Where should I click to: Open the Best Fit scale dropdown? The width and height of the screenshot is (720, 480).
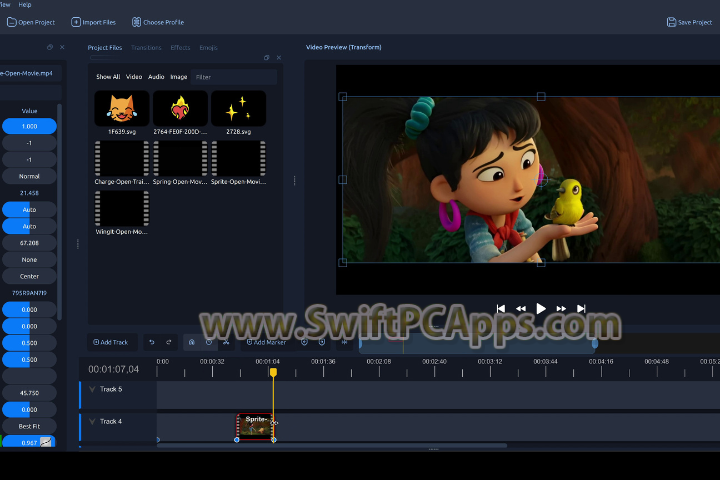coord(29,426)
